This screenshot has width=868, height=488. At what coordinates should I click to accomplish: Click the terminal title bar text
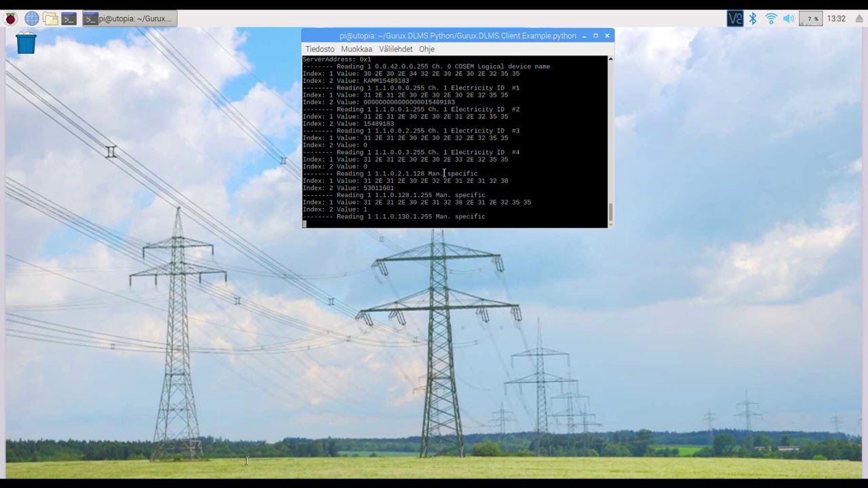[458, 35]
